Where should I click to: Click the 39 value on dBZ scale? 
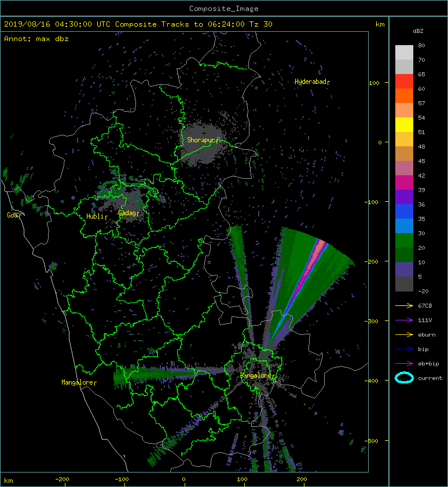point(421,190)
